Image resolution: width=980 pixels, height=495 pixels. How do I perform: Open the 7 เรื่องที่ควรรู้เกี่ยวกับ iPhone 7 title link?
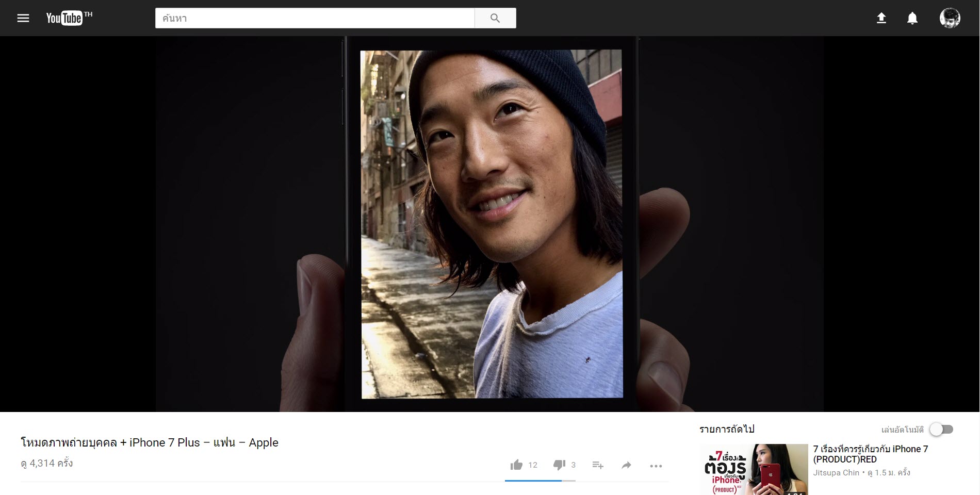870,454
